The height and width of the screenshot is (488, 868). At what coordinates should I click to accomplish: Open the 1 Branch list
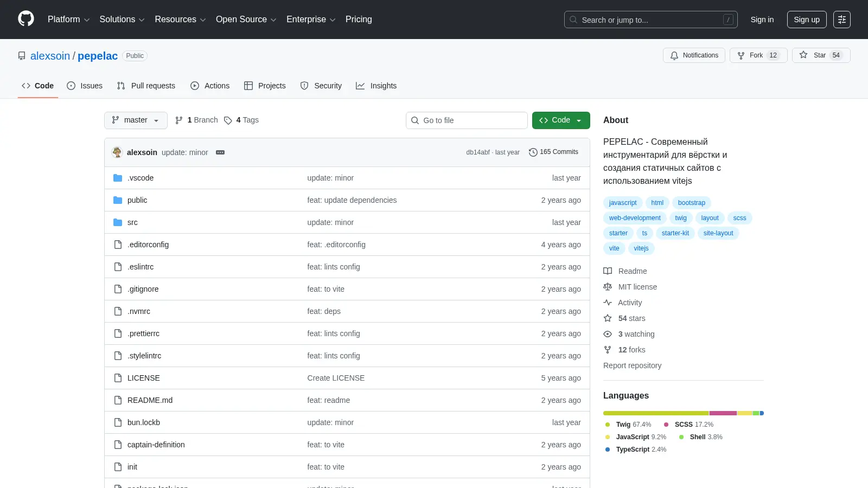tap(196, 120)
